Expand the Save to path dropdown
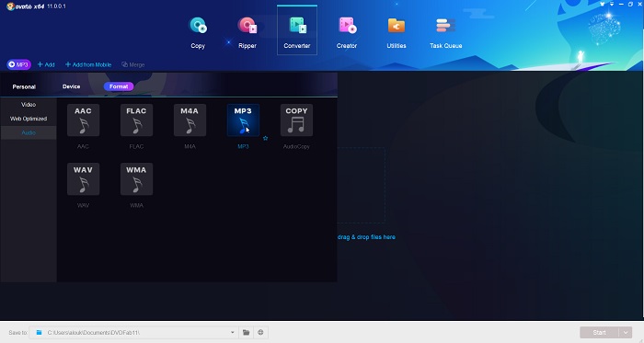 233,332
